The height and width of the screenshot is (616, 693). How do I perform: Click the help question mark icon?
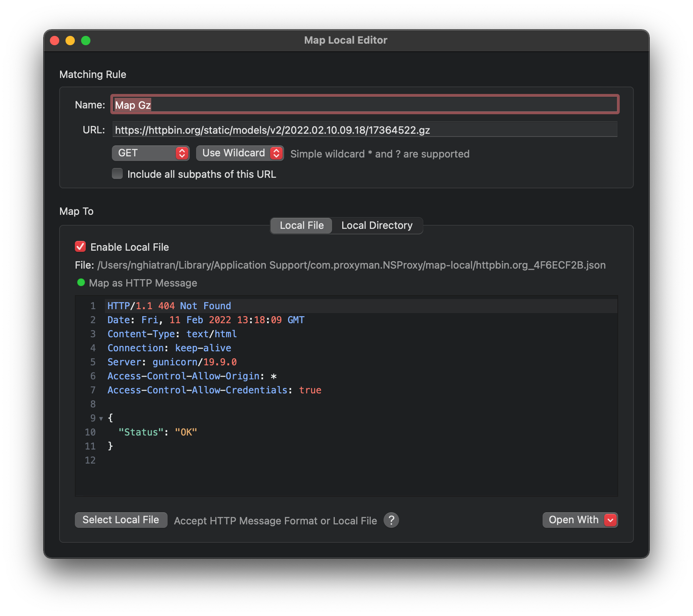(391, 520)
